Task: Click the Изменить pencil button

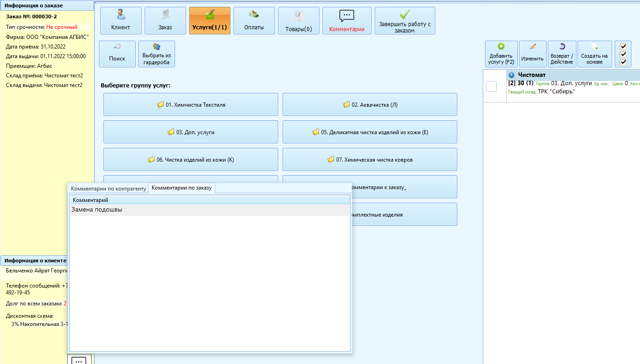Action: pyautogui.click(x=532, y=54)
